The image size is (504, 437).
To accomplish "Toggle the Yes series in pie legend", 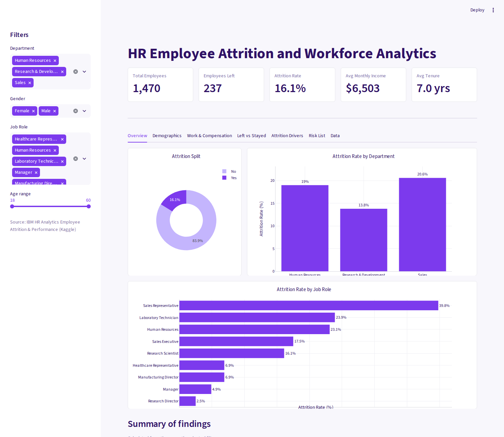I will (x=229, y=178).
